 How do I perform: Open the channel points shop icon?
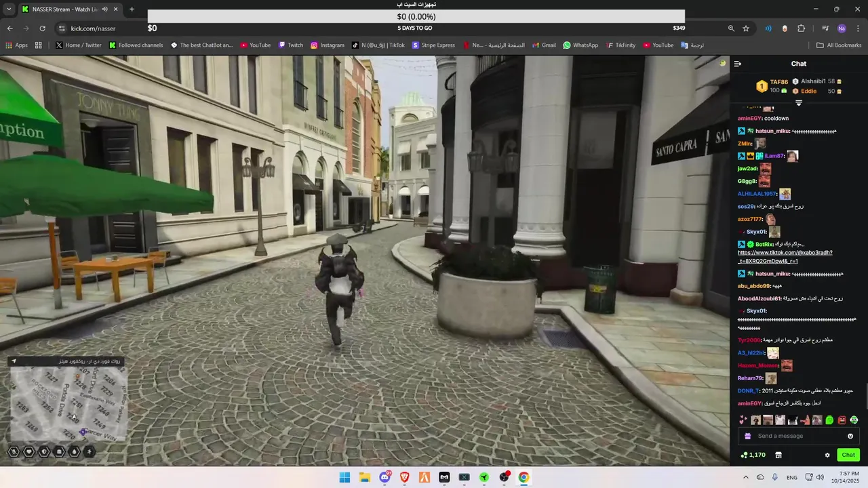[778, 455]
